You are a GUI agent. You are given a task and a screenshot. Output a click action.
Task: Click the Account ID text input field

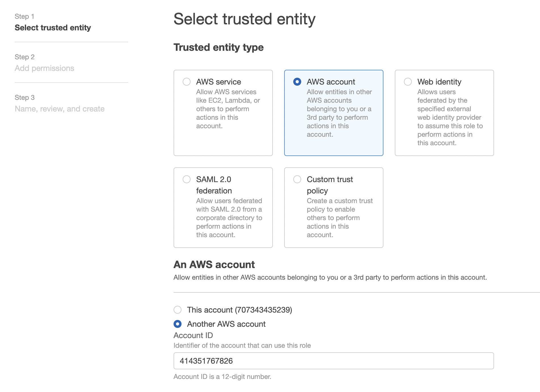pos(334,361)
